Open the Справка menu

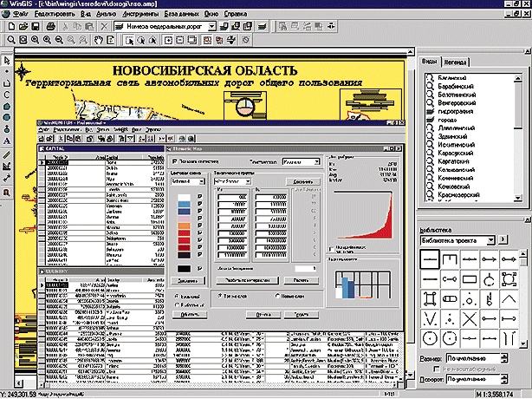pos(235,14)
